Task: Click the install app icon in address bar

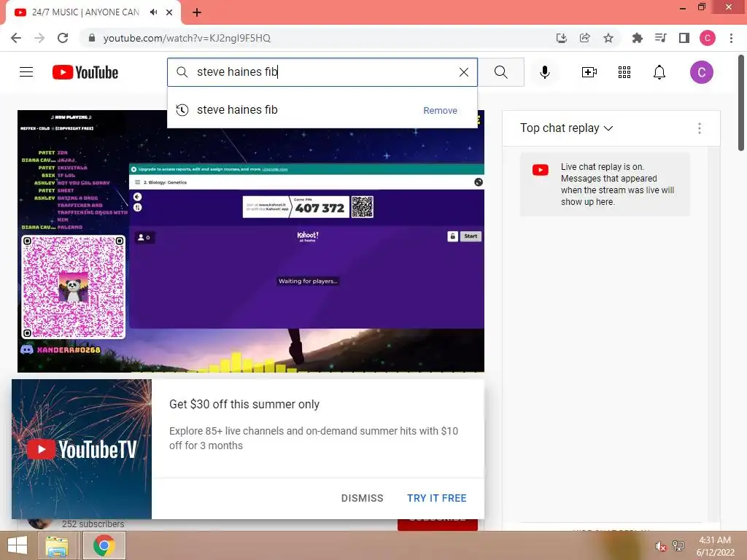Action: (x=561, y=38)
